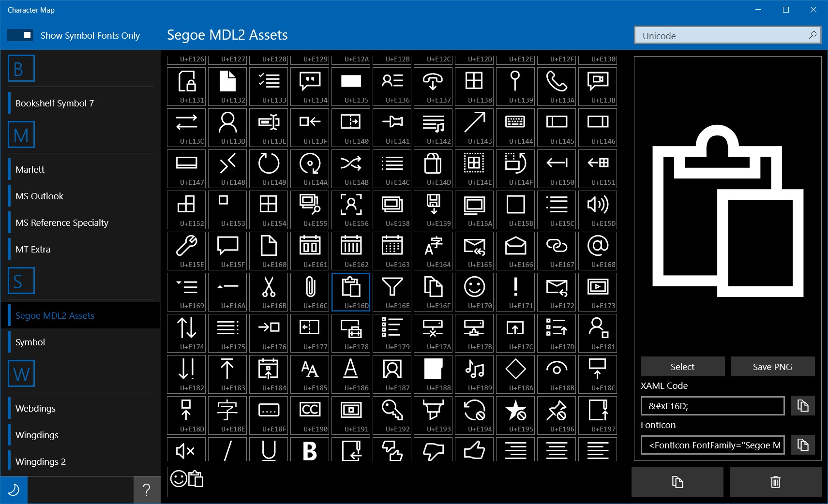Viewport: 828px width, 504px height.
Task: Select the shuffle arrows glyph U+E14B
Action: click(x=351, y=168)
